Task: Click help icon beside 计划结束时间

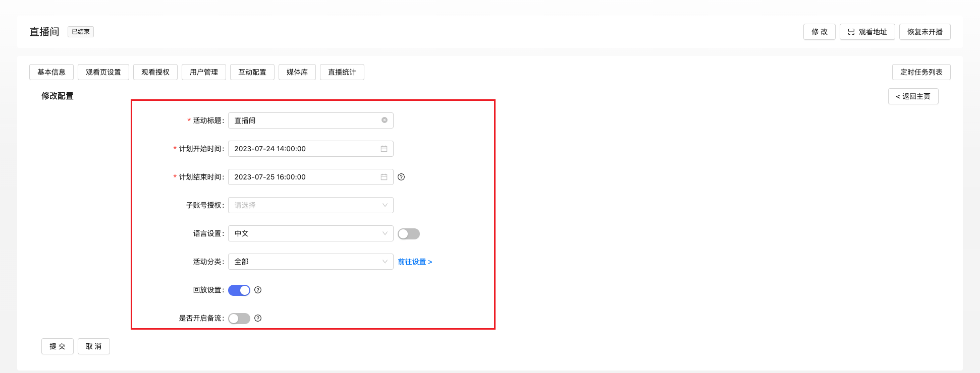Action: 401,177
